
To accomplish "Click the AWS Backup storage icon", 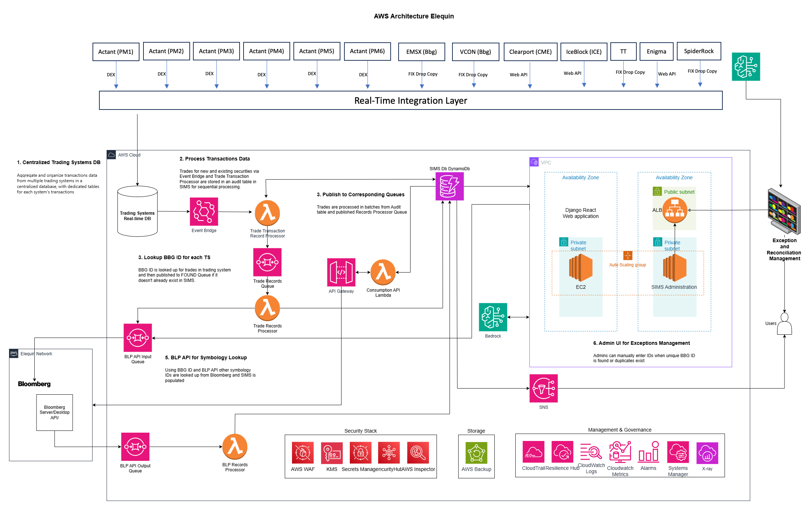I will [476, 453].
